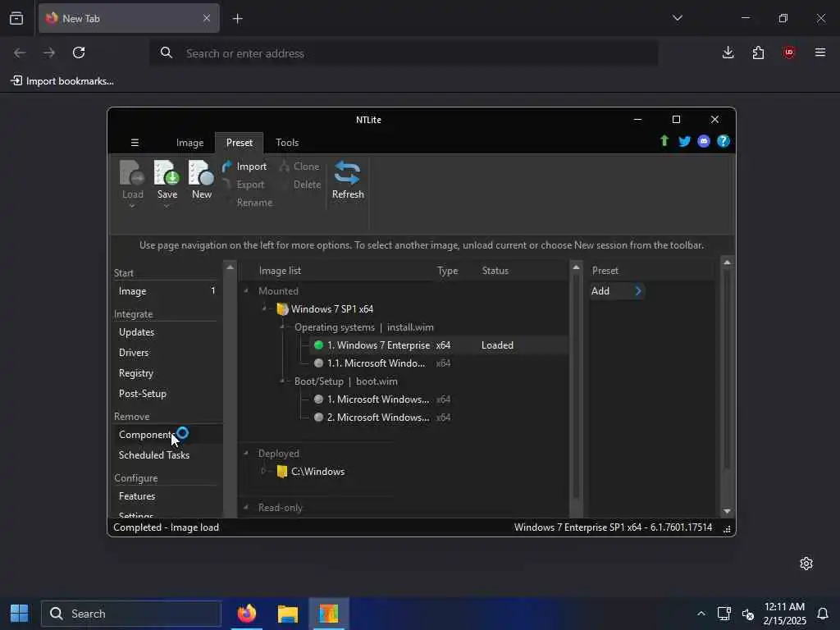Open File Explorer from taskbar
The image size is (840, 630).
tap(288, 614)
